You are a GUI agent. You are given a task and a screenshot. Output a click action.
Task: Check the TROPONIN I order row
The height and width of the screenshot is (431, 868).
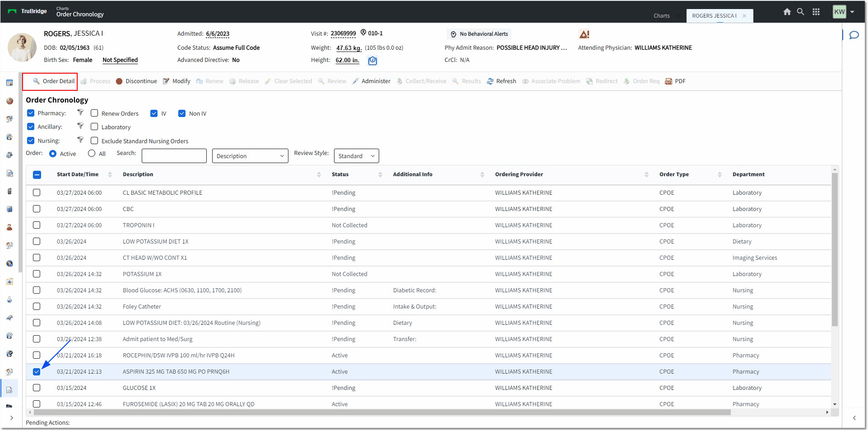(x=37, y=225)
